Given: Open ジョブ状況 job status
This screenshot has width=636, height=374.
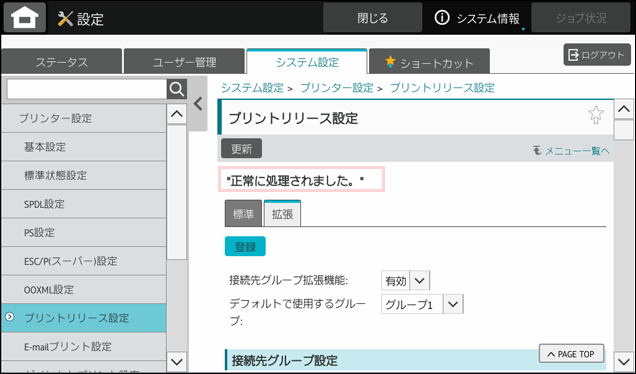Looking at the screenshot, I should [x=581, y=18].
